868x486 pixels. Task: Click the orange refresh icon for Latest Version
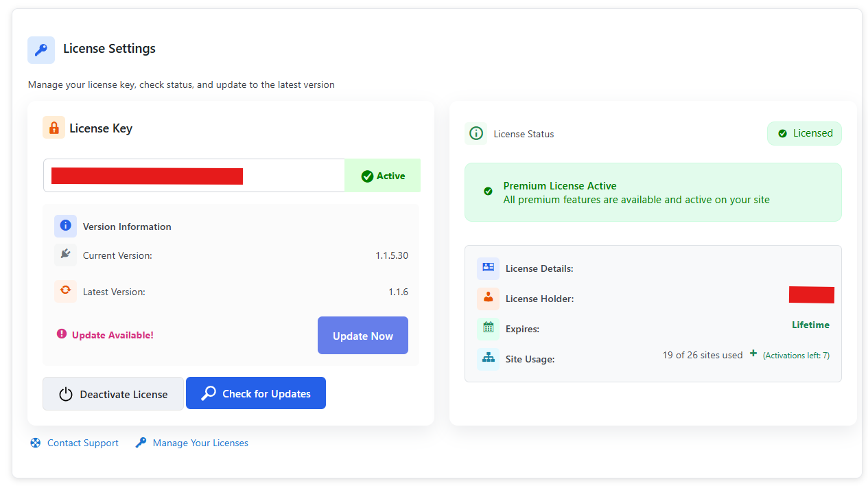[65, 291]
